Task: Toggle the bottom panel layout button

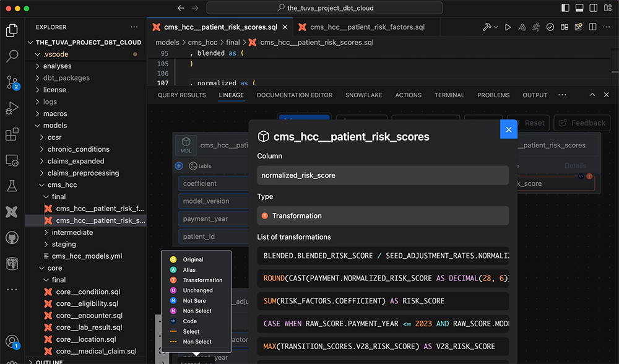Action: (x=579, y=8)
